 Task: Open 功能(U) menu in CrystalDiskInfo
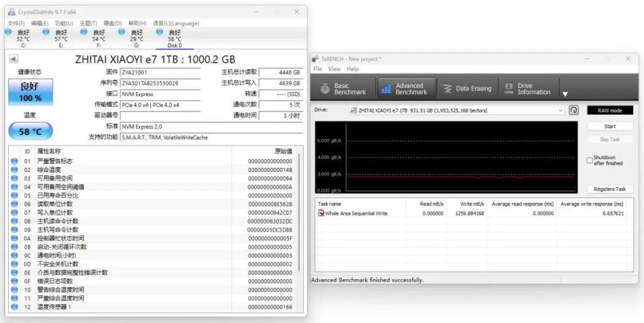point(64,24)
